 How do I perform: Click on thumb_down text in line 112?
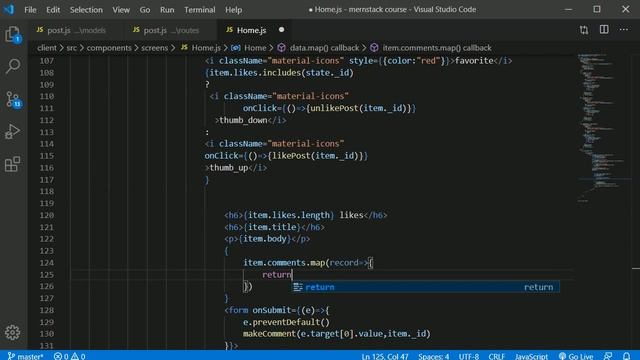243,120
